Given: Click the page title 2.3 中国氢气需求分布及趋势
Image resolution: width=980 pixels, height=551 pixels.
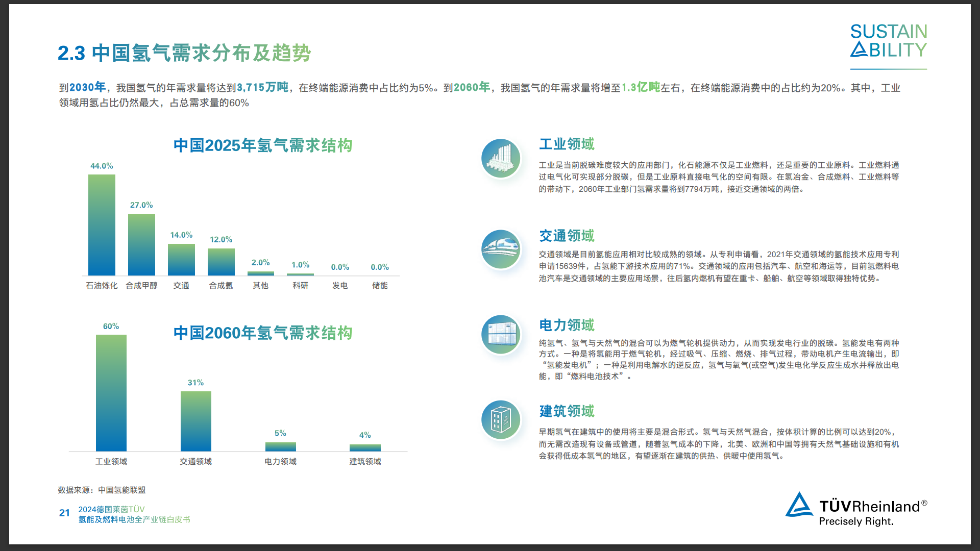Looking at the screenshot, I should point(184,53).
